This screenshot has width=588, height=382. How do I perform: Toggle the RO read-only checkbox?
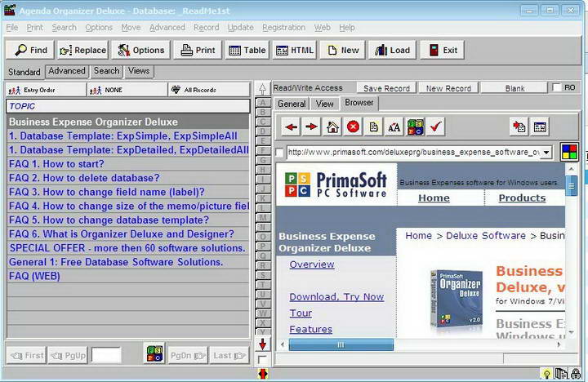pyautogui.click(x=557, y=87)
